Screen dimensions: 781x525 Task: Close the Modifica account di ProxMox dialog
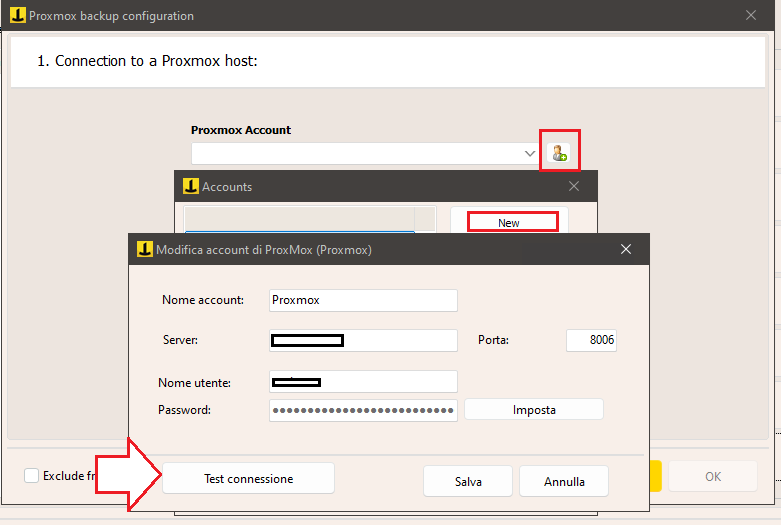tap(626, 249)
